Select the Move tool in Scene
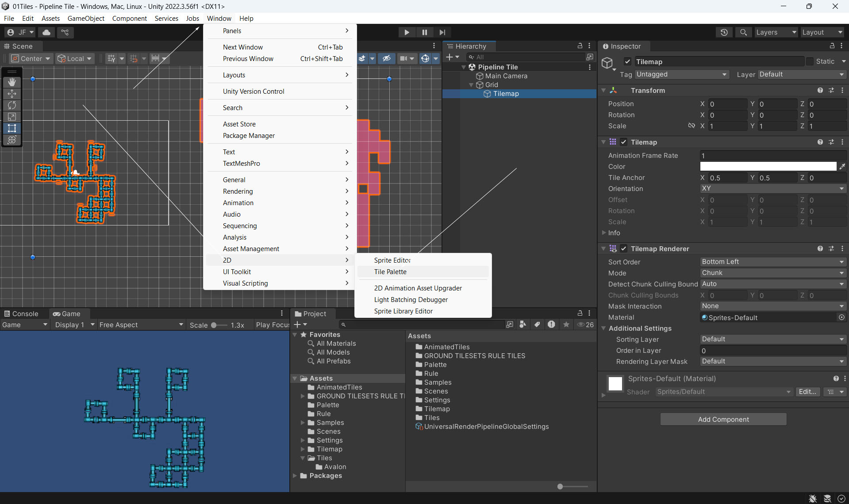This screenshot has height=504, width=849. click(12, 94)
